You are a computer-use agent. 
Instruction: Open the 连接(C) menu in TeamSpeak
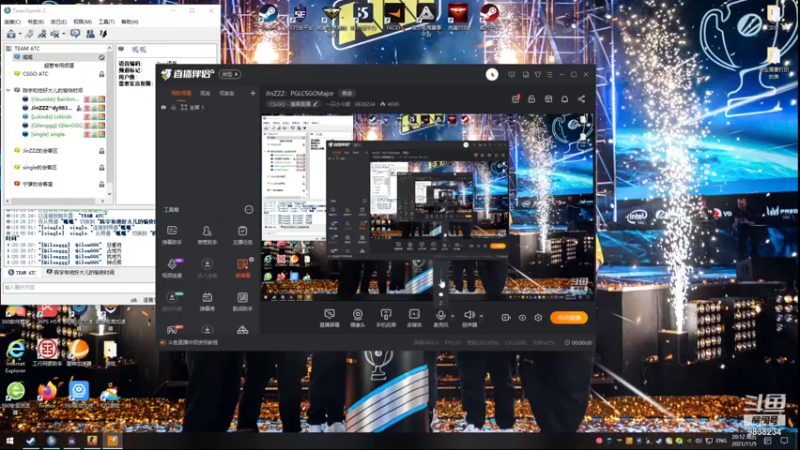point(12,22)
